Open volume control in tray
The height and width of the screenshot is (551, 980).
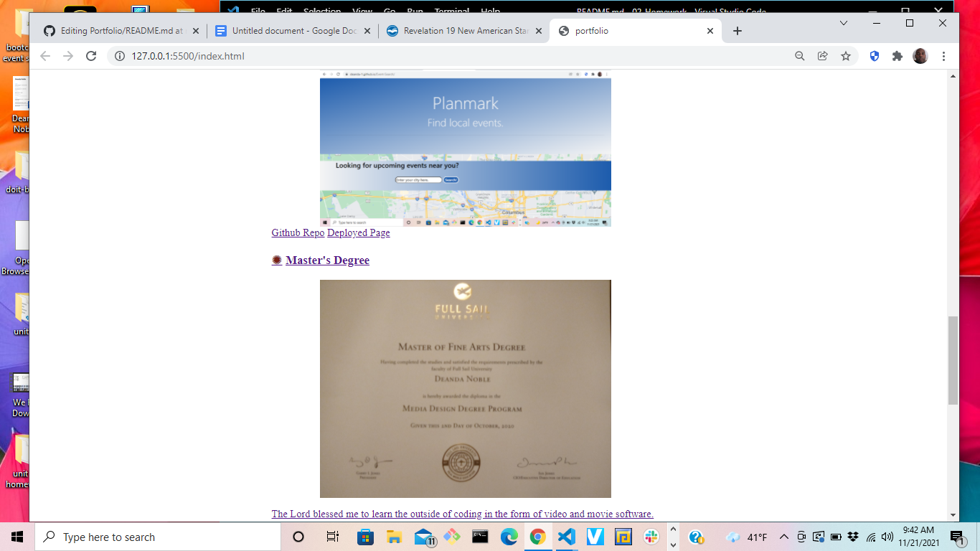click(887, 537)
